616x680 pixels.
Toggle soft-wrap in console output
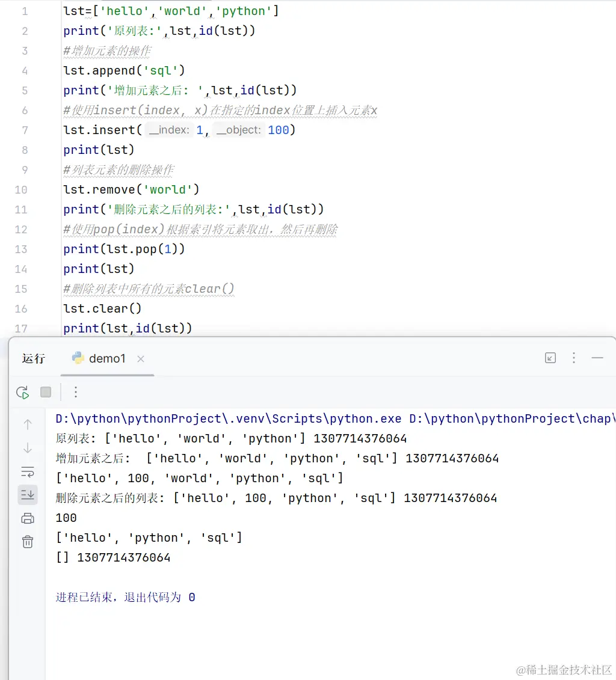28,472
